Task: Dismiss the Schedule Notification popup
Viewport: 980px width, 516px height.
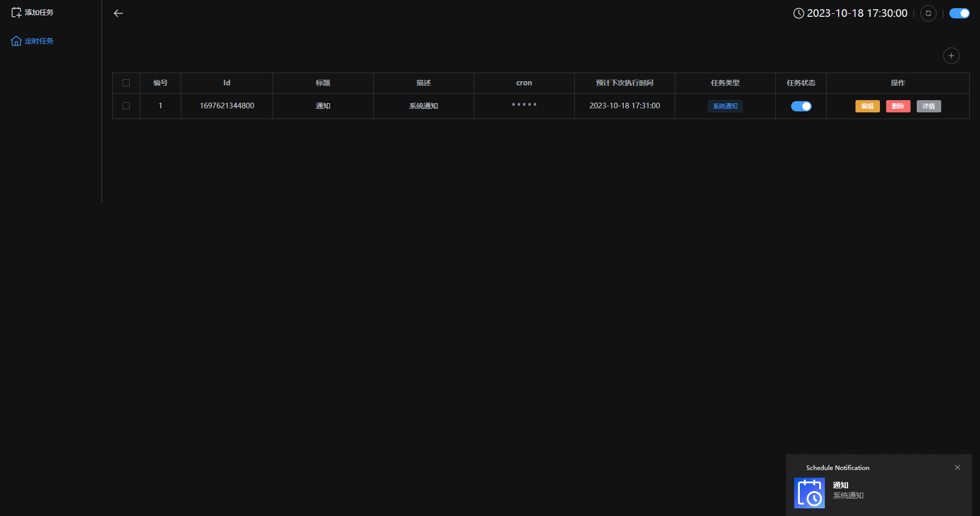Action: pyautogui.click(x=958, y=467)
